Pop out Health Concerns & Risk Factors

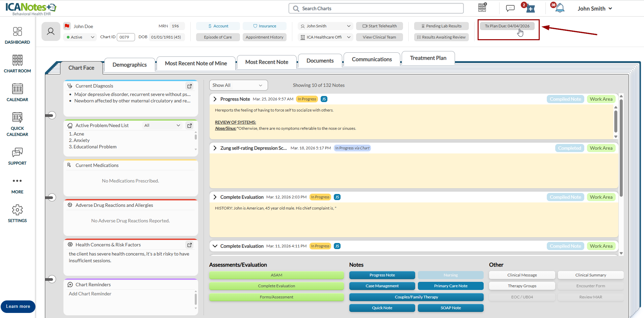190,245
